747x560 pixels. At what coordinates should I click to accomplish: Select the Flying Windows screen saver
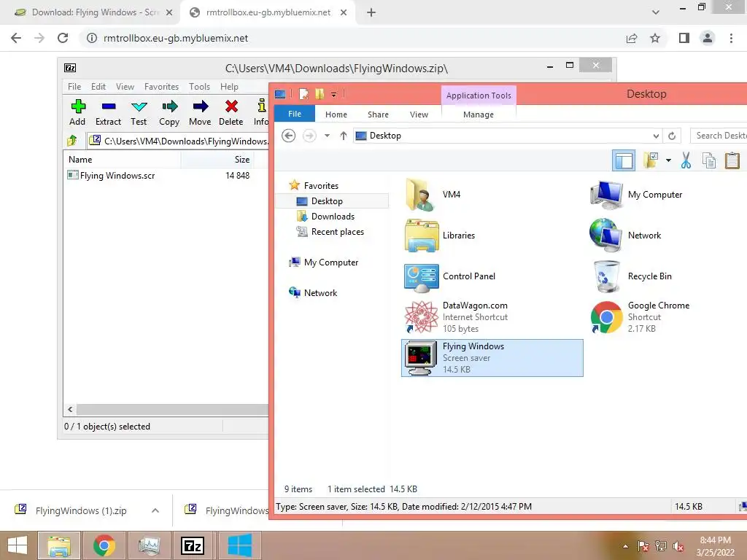[492, 357]
